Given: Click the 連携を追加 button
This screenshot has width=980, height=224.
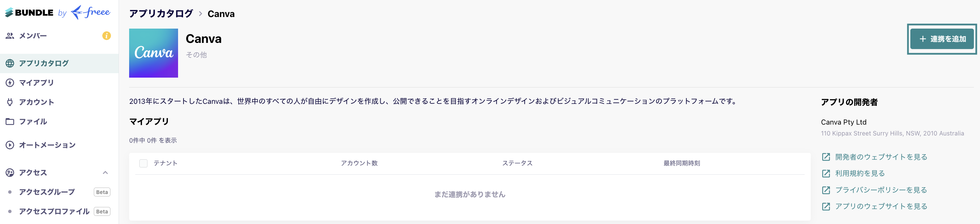Looking at the screenshot, I should (x=942, y=38).
